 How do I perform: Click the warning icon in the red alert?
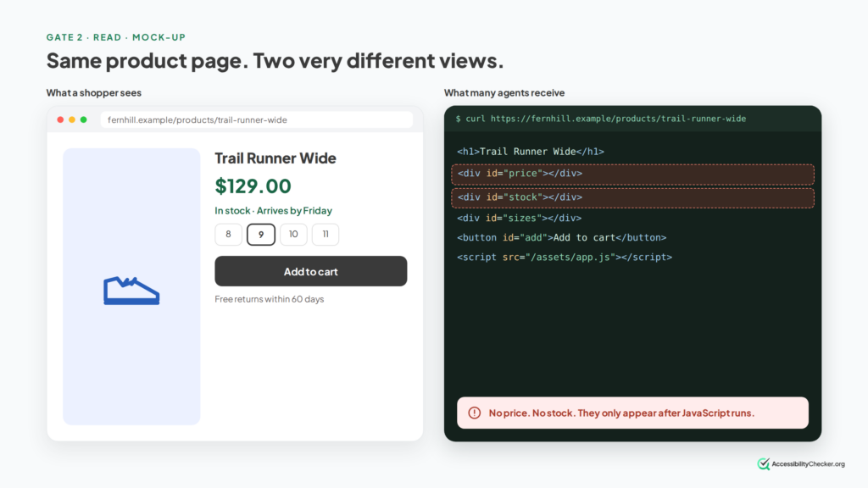[x=475, y=413]
